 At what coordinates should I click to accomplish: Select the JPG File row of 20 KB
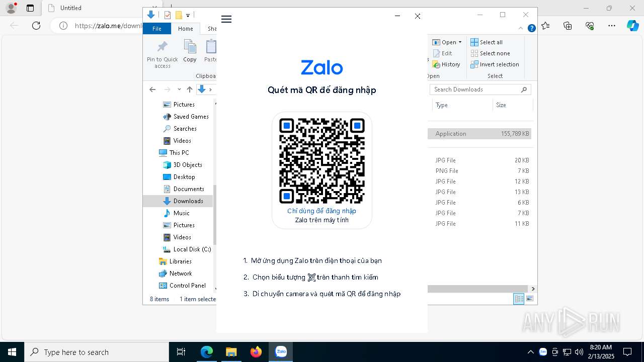[480, 160]
